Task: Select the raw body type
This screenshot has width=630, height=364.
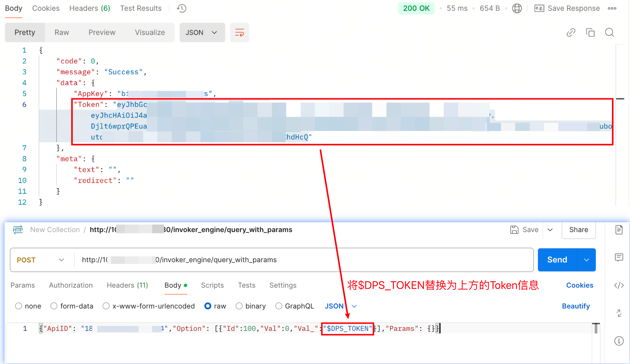Action: tap(208, 306)
